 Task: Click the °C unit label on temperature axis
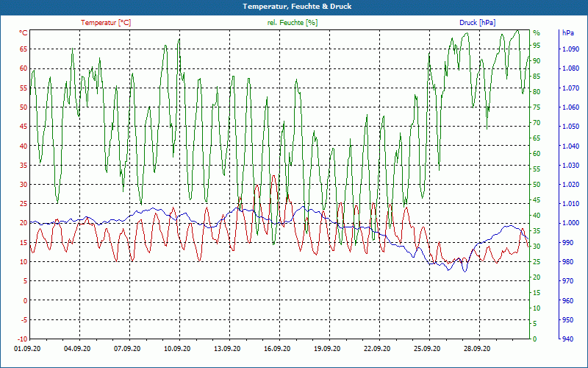24,33
